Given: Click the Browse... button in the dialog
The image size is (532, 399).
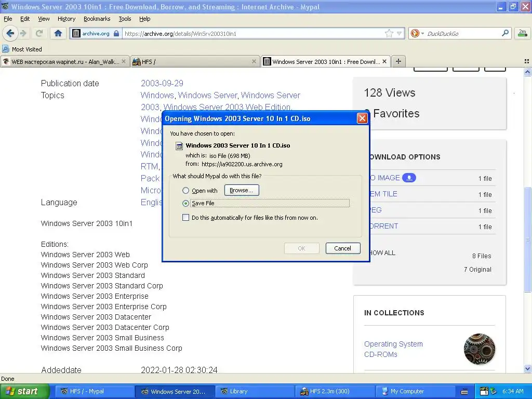Looking at the screenshot, I should [x=242, y=190].
